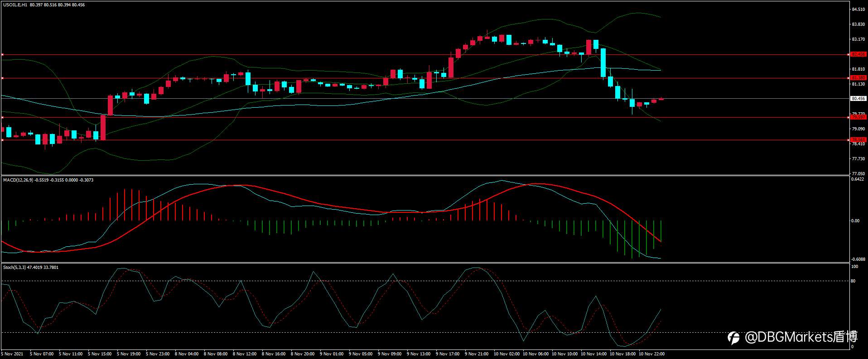The height and width of the screenshot is (359, 868).
Task: Click the 78.410 price axis label
Action: (x=858, y=144)
